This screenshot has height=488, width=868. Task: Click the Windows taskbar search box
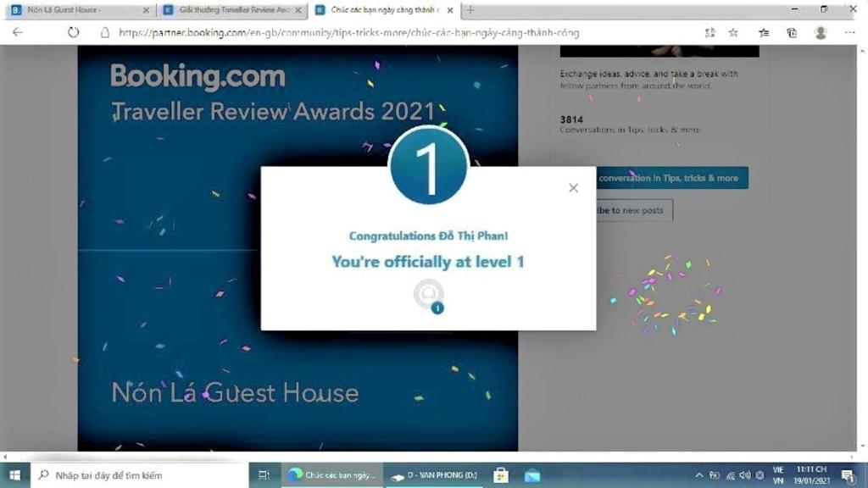pyautogui.click(x=140, y=475)
